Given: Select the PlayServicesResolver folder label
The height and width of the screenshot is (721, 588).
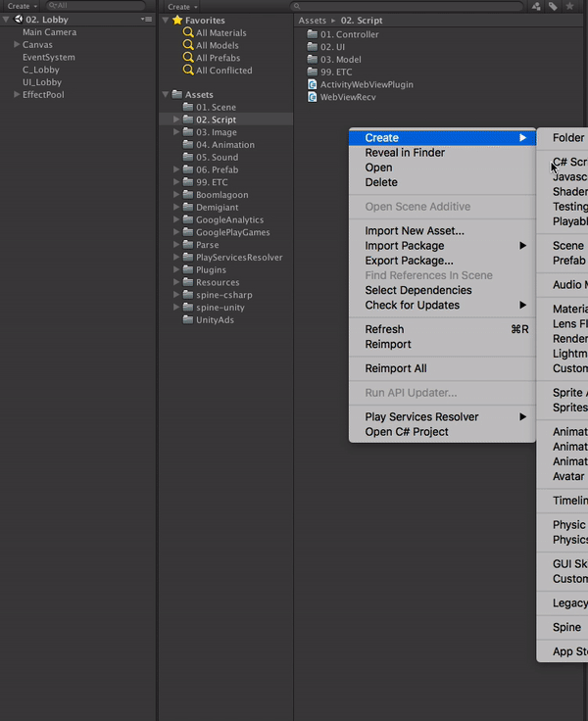Looking at the screenshot, I should click(x=239, y=257).
